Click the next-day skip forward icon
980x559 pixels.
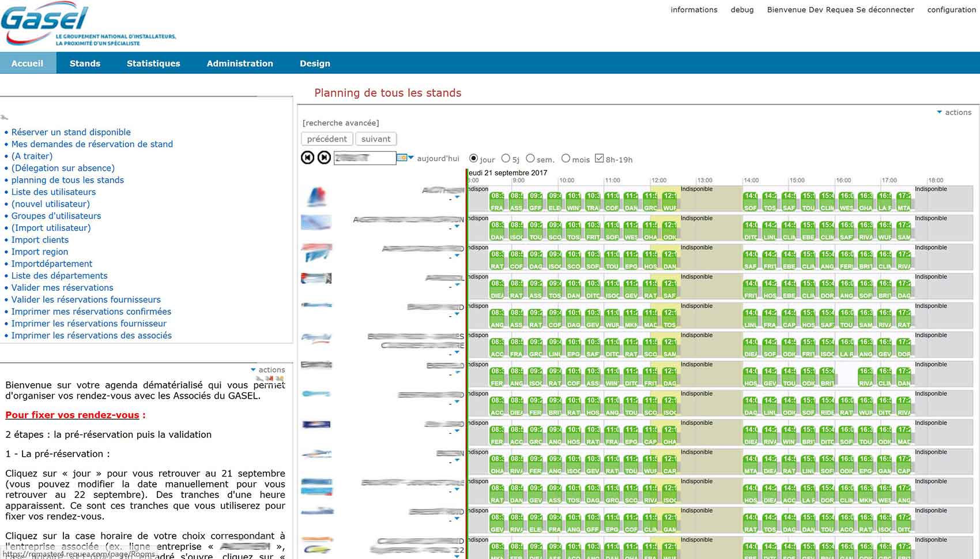325,157
